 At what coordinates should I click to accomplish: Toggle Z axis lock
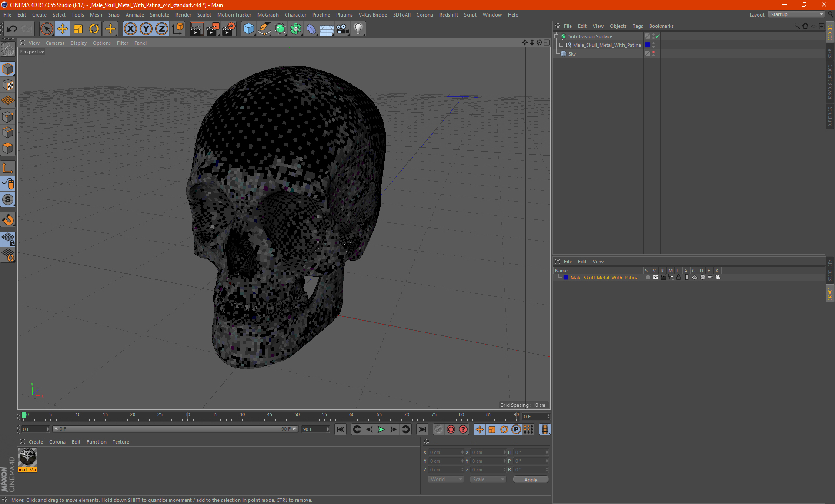tap(162, 29)
